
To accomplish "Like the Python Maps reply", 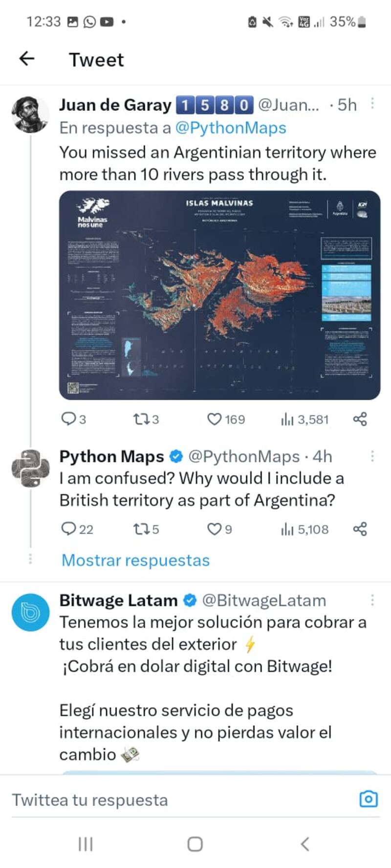I will point(215,529).
